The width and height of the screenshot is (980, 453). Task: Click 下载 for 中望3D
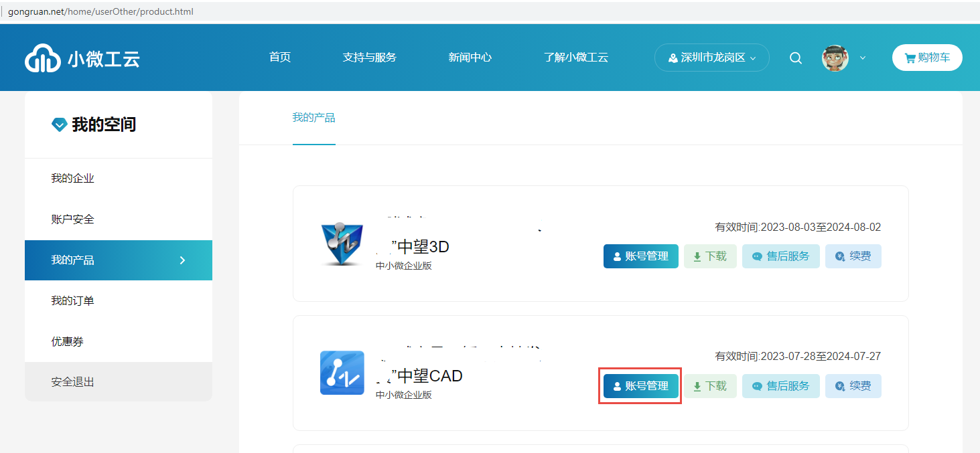(x=710, y=256)
